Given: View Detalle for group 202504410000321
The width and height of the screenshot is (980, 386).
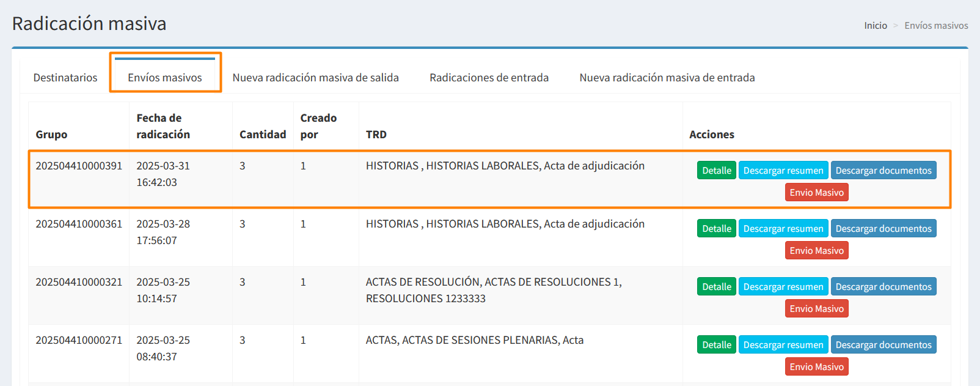Looking at the screenshot, I should 717,287.
